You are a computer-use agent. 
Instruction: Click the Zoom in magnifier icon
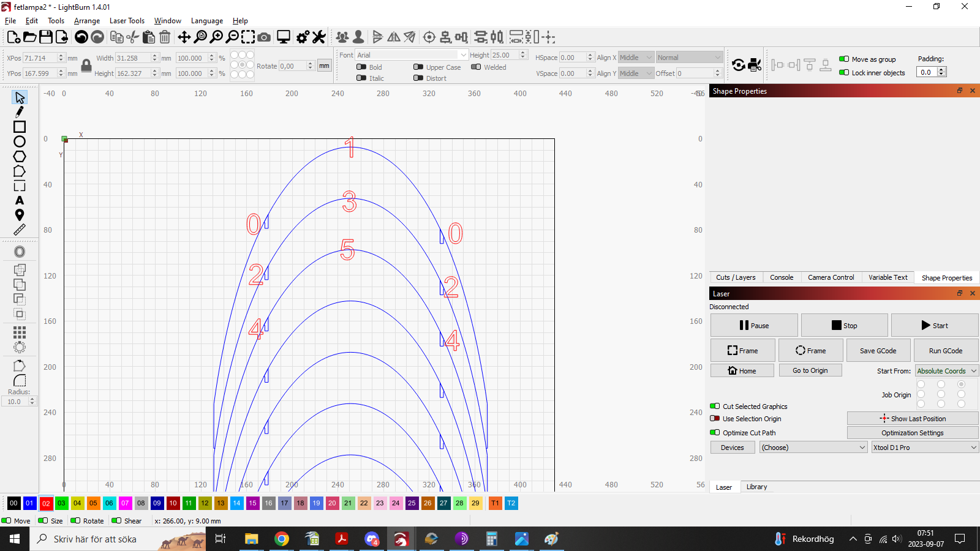pyautogui.click(x=216, y=37)
